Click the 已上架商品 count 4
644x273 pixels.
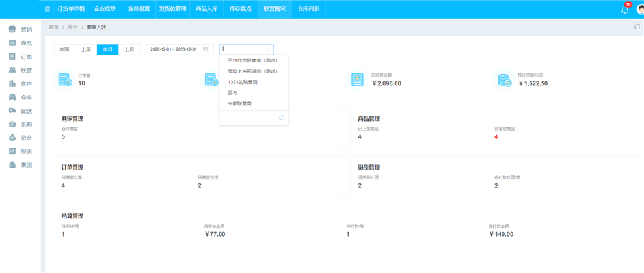360,136
